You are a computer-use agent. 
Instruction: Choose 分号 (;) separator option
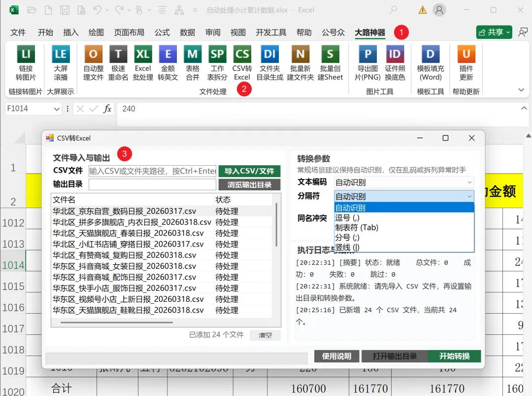click(x=404, y=237)
